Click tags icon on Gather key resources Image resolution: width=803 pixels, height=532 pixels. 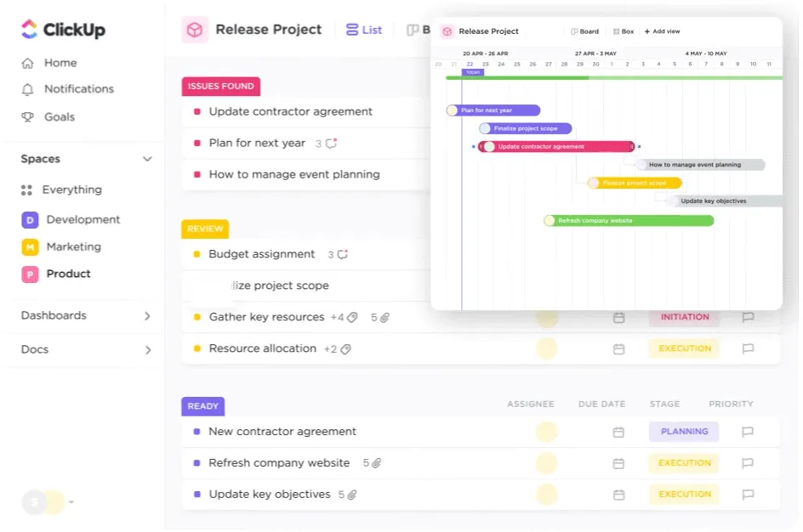pyautogui.click(x=352, y=317)
